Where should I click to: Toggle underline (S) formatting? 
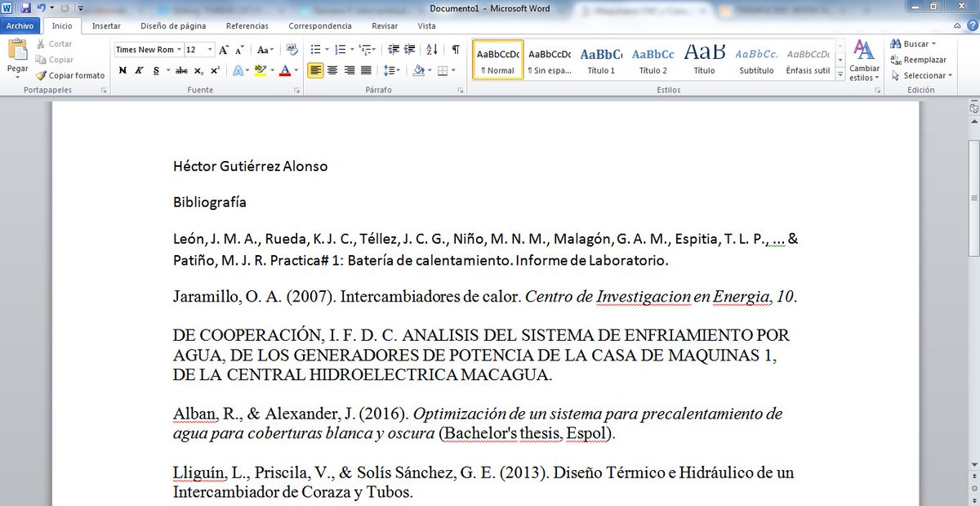(x=155, y=70)
